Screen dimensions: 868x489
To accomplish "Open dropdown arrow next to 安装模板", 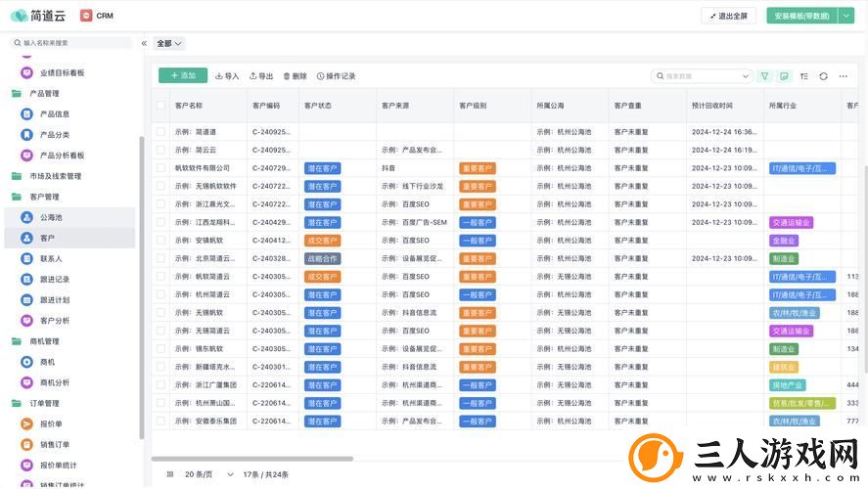I will point(845,16).
